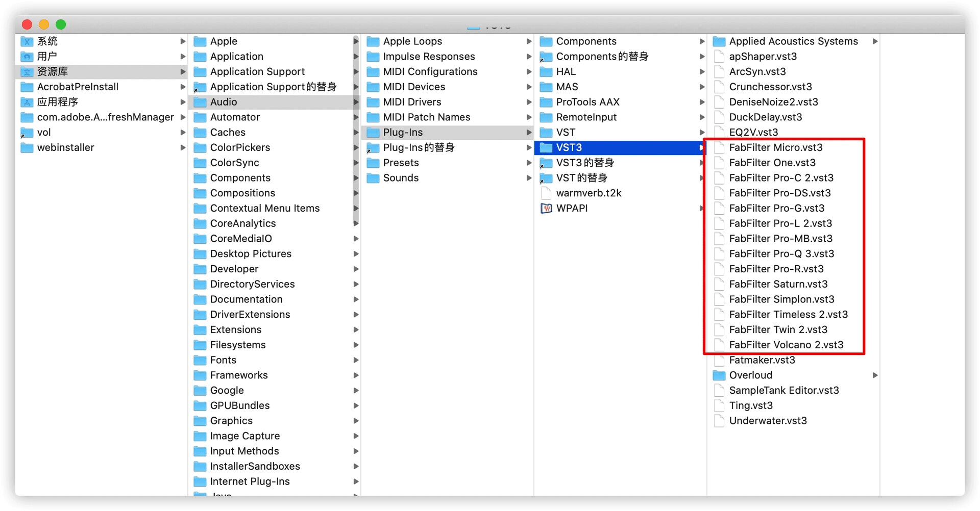Viewport: 980px width, 511px height.
Task: Select FabFilter Pro-R.vst3
Action: [x=776, y=269]
